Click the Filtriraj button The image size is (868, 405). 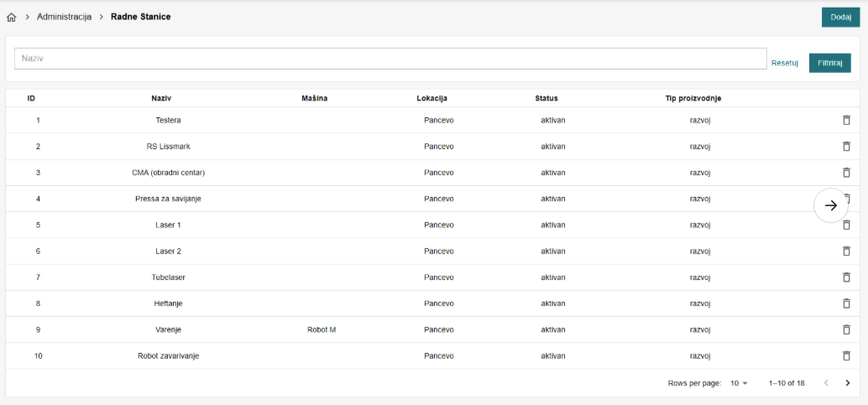pyautogui.click(x=829, y=63)
